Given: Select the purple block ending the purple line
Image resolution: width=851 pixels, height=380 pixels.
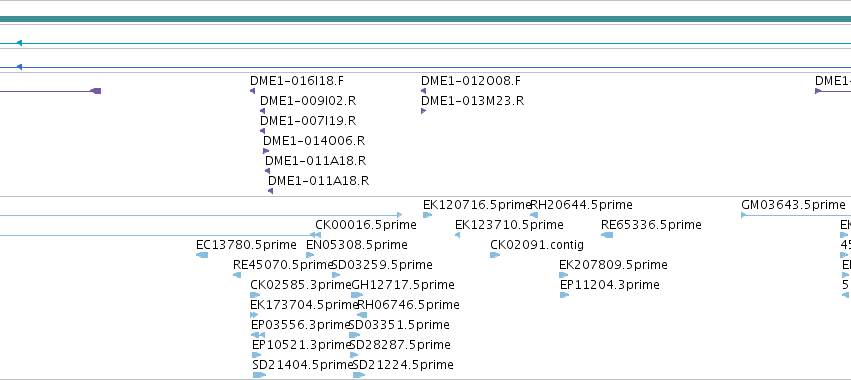Looking at the screenshot, I should pos(96,91).
